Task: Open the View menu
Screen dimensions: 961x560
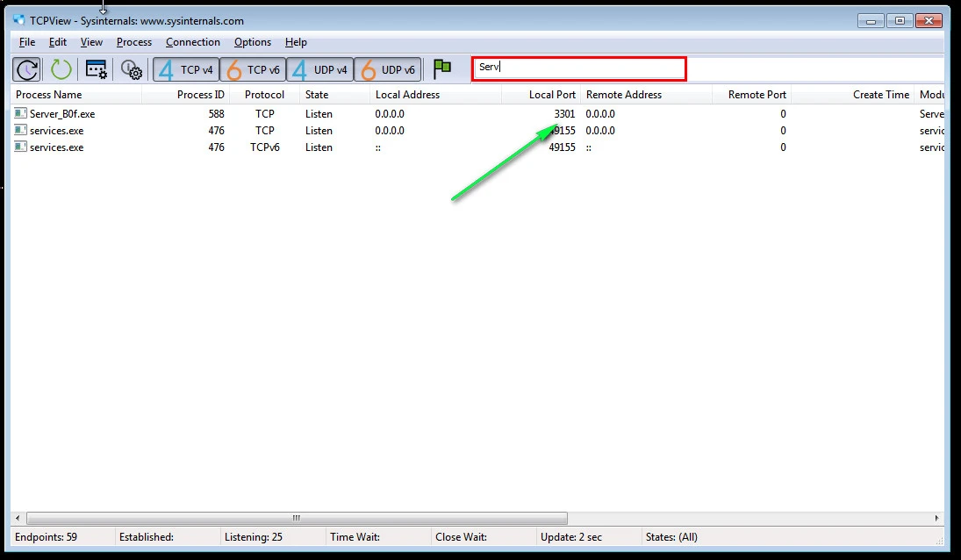Action: [x=91, y=42]
